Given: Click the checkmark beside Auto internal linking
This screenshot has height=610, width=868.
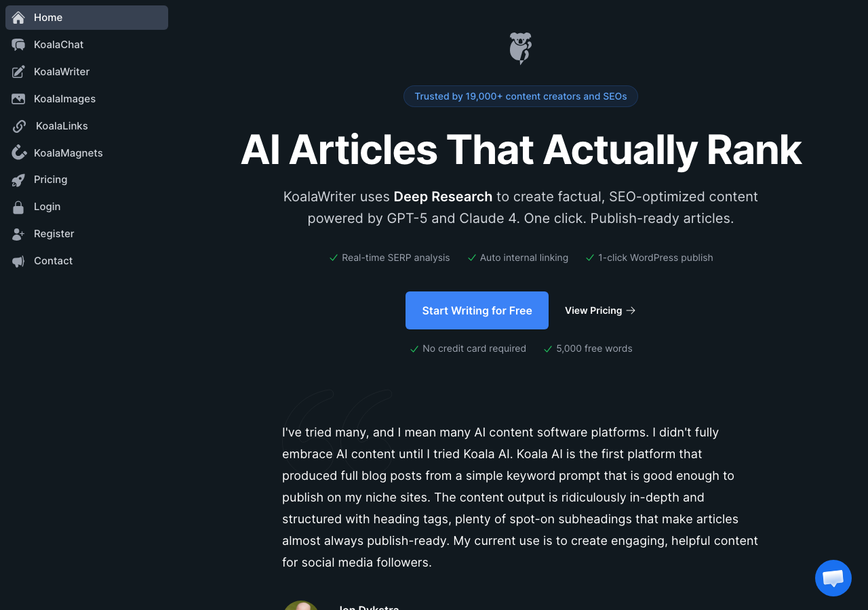Looking at the screenshot, I should pos(472,258).
